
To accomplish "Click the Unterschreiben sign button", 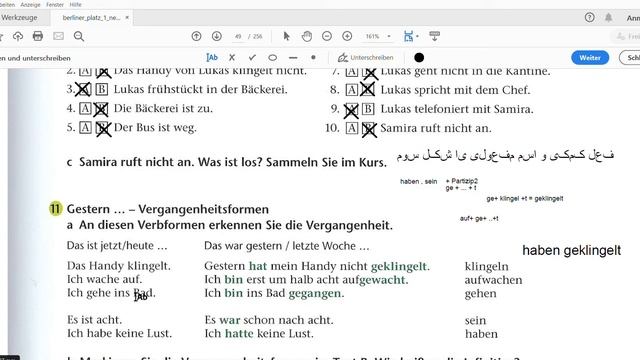I will pyautogui.click(x=366, y=58).
